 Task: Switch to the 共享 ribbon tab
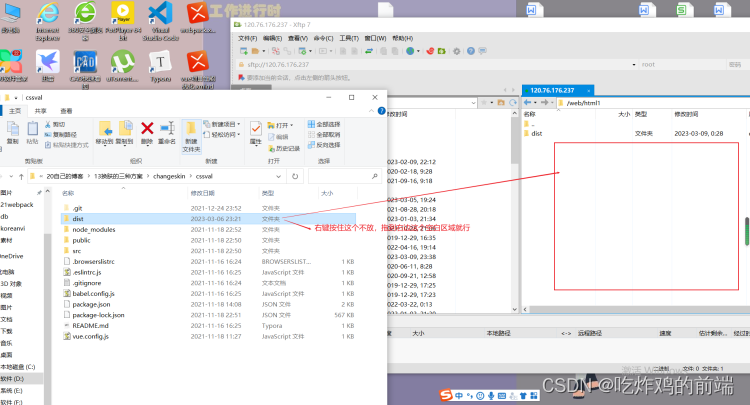pos(41,111)
